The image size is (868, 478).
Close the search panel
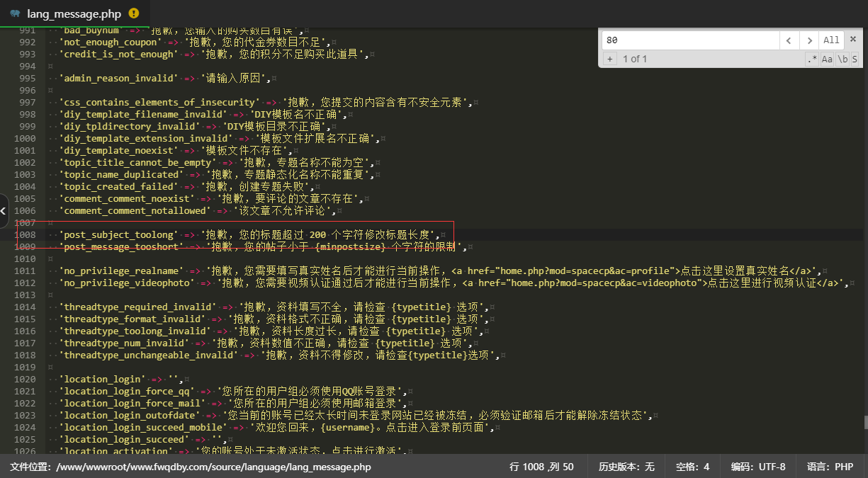(854, 40)
